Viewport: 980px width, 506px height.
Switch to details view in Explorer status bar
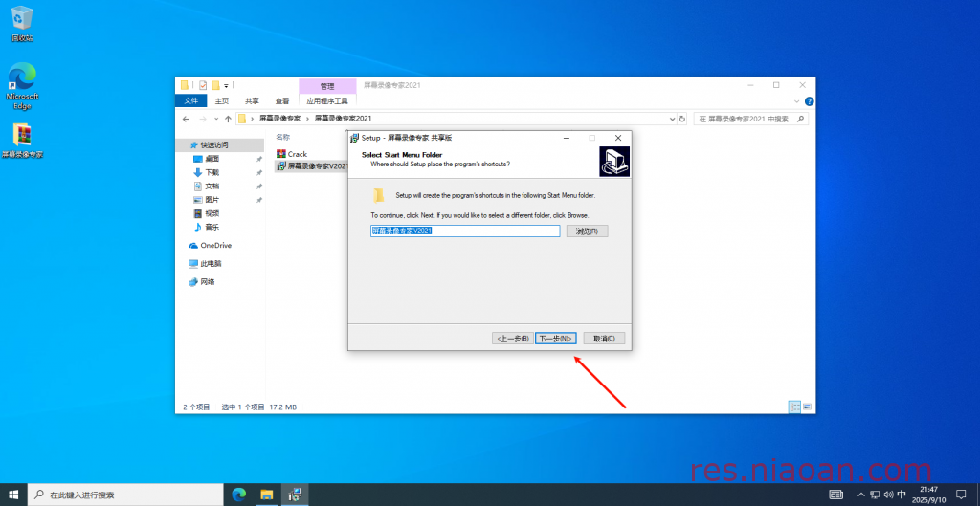(x=794, y=407)
